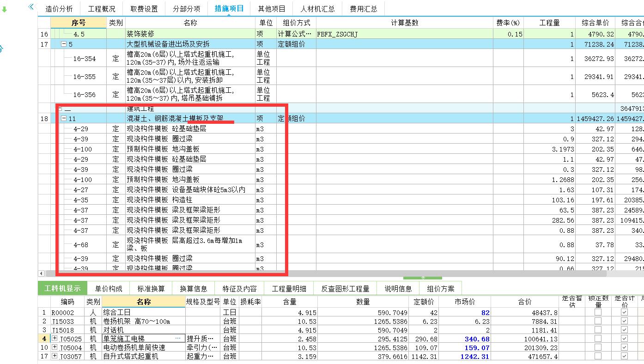
Task: Click market price 340.68 cell
Action: (x=465, y=339)
